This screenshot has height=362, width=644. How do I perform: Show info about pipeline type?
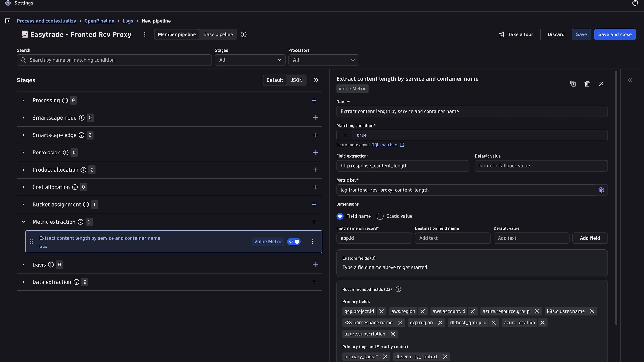click(x=243, y=34)
